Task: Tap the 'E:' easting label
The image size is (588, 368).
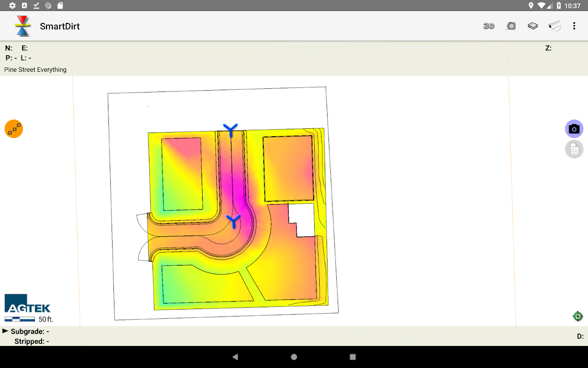Action: [25, 48]
